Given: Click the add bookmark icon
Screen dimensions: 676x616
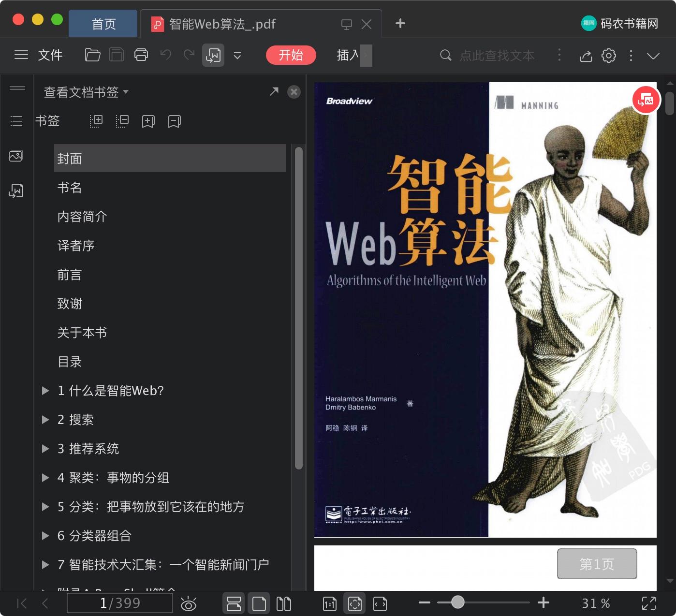Looking at the screenshot, I should coord(148,121).
